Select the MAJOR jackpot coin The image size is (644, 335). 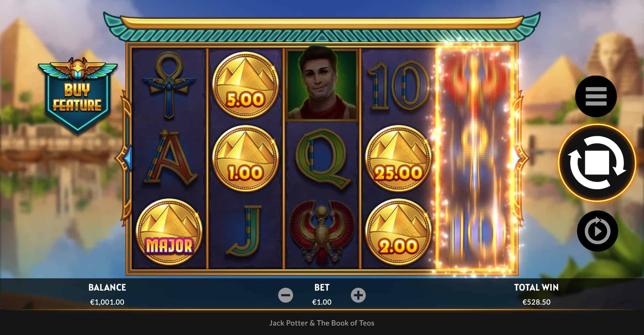point(169,232)
